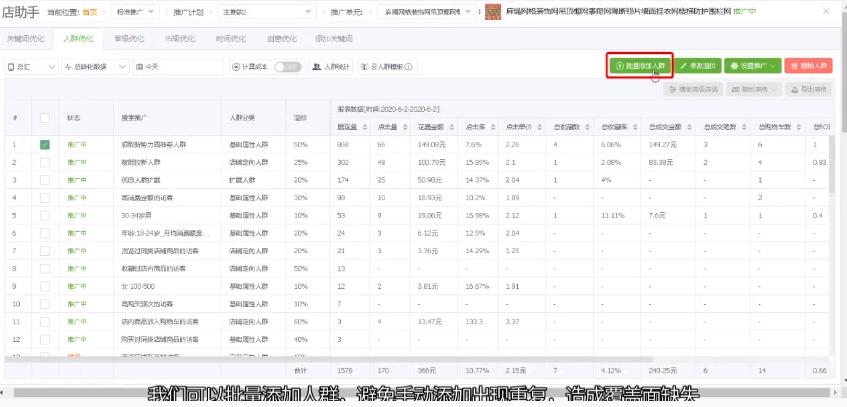Click the 50% premium cell in row 8

point(300,269)
